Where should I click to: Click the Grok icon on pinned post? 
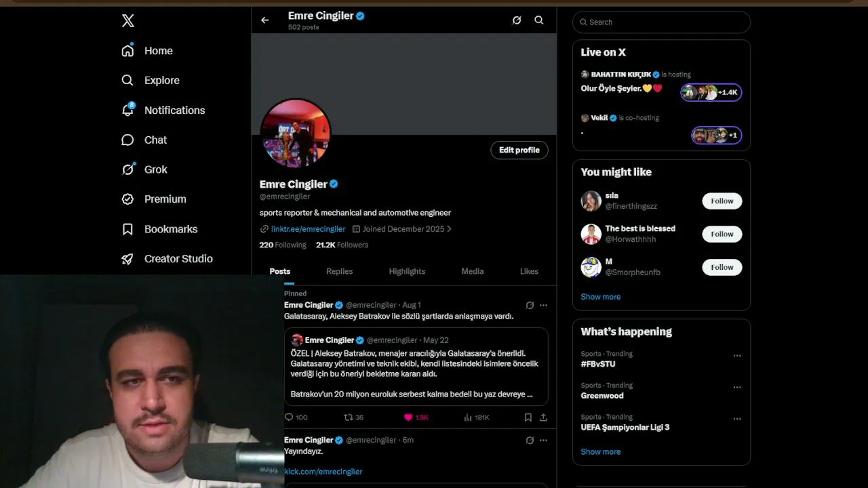pyautogui.click(x=530, y=305)
